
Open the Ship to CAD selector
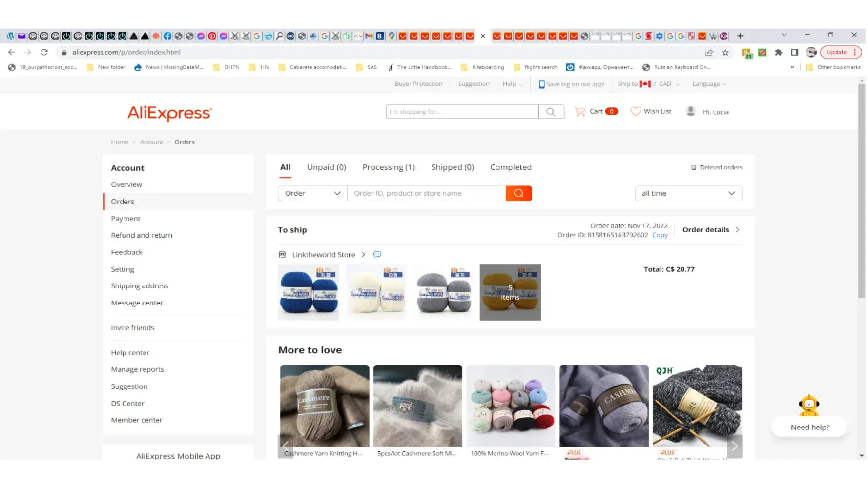click(x=648, y=84)
